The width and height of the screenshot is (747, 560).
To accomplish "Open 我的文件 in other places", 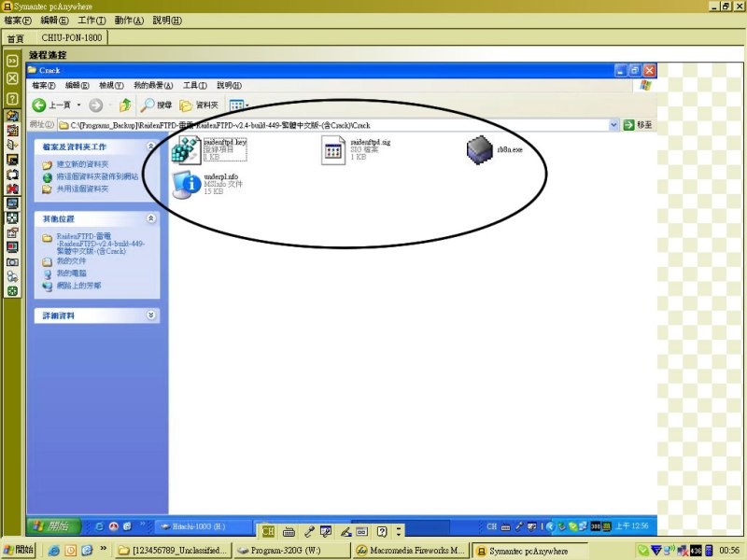I will point(71,261).
